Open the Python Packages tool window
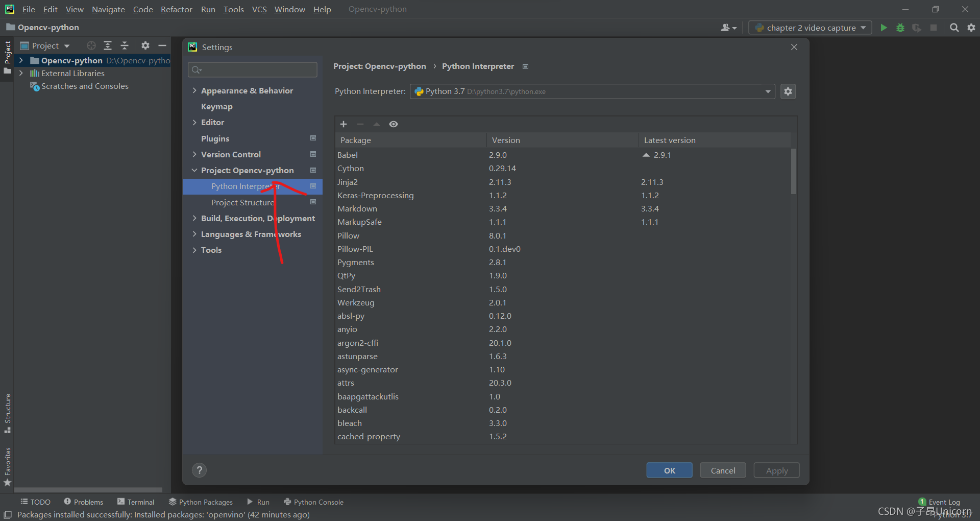 [x=201, y=502]
